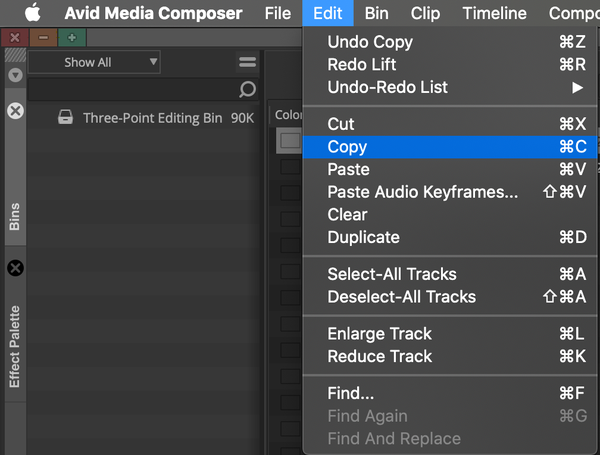
Task: Click the sidebar down-arrow circle icon
Action: click(15, 75)
